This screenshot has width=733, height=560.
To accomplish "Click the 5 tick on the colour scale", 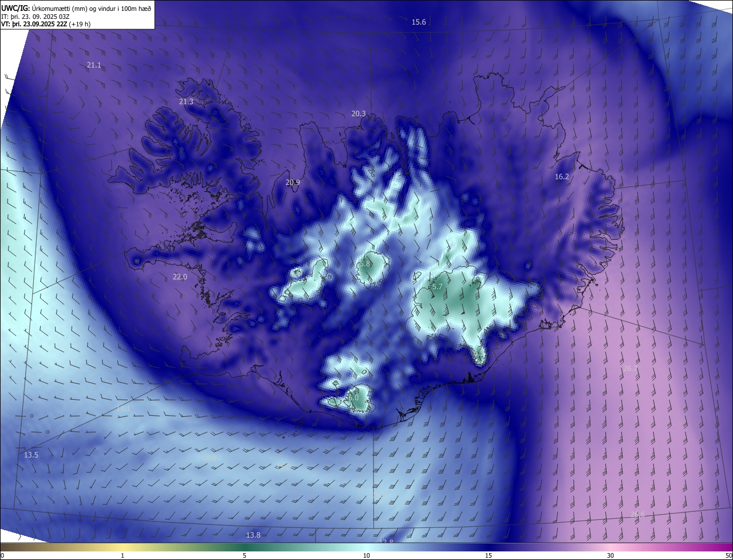I will [x=245, y=556].
